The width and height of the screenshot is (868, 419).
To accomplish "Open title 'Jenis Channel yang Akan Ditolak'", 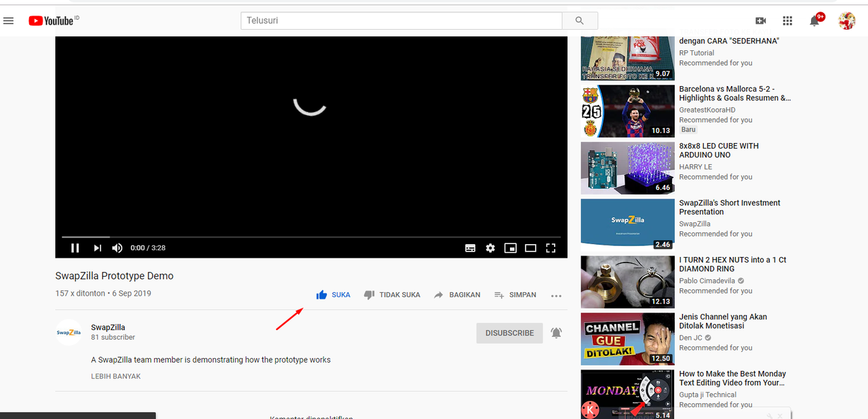I will pyautogui.click(x=723, y=321).
